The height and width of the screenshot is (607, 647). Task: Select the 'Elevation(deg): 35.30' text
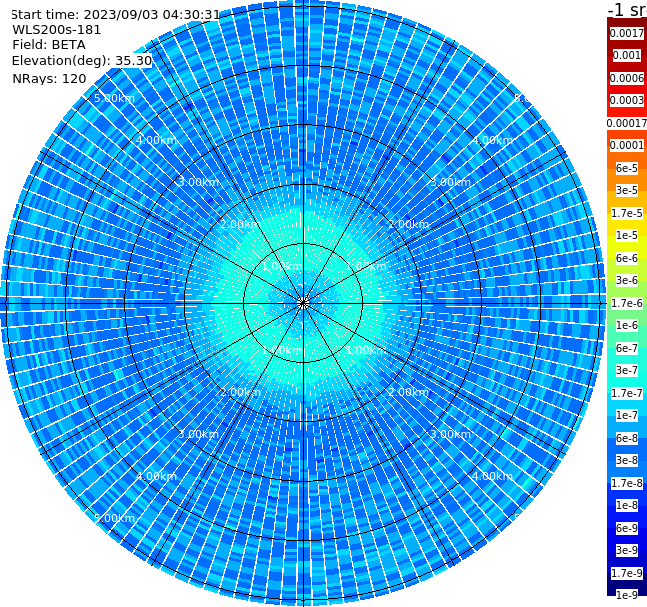(82, 61)
